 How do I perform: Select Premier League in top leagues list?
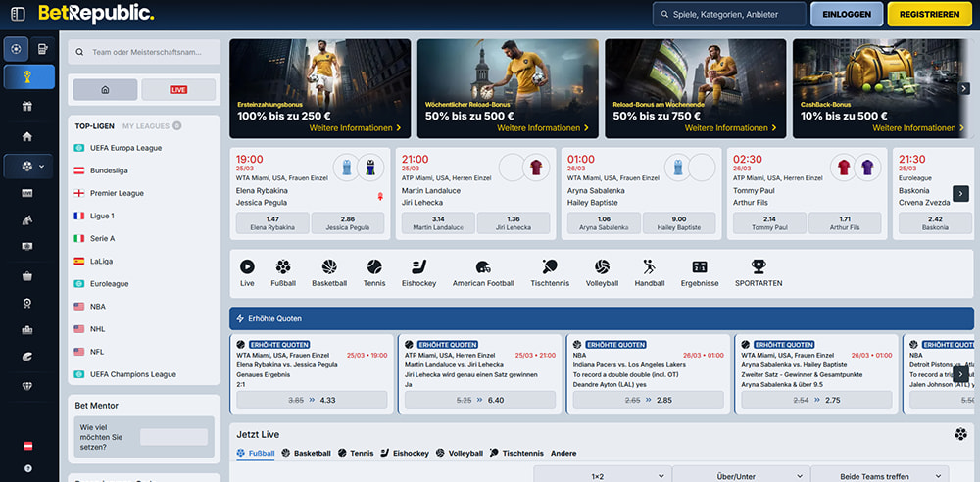[118, 193]
